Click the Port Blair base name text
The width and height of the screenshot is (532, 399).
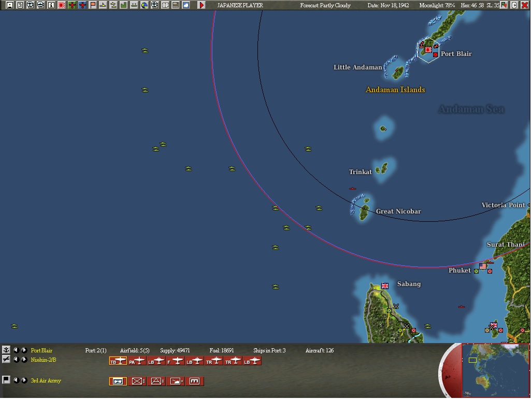click(41, 350)
